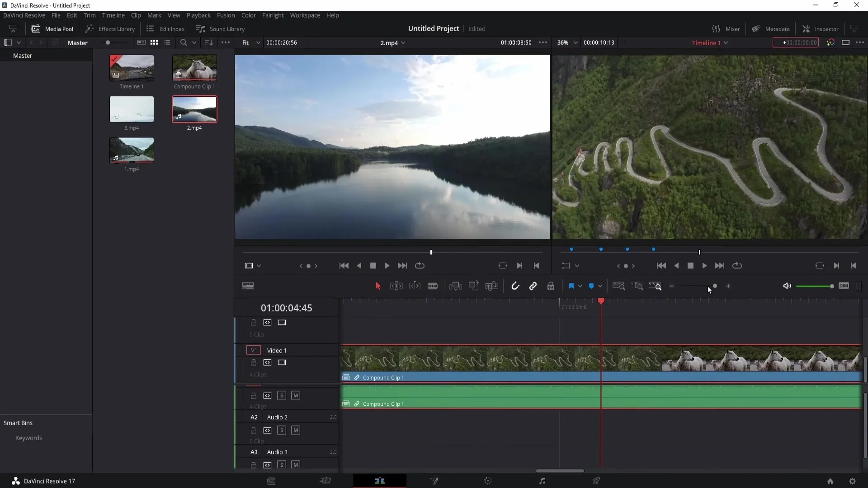Click the Fusion page icon in toolbar
Screen dimensions: 868x488
434,481
